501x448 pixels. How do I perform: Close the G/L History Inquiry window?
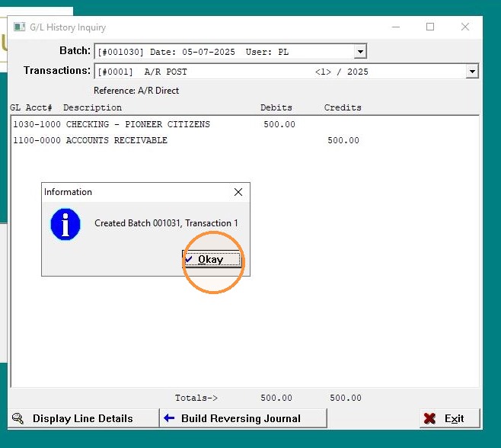coord(465,27)
